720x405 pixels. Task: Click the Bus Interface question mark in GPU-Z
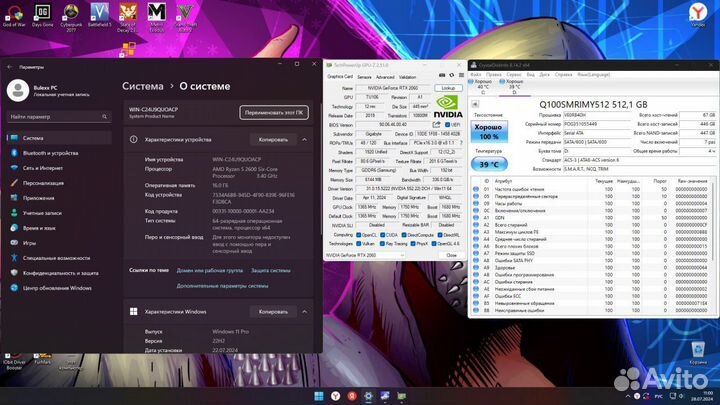[x=461, y=143]
